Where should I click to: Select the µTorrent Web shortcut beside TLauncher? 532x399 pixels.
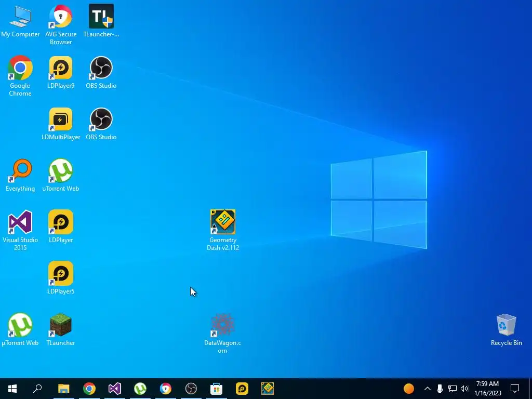20,330
